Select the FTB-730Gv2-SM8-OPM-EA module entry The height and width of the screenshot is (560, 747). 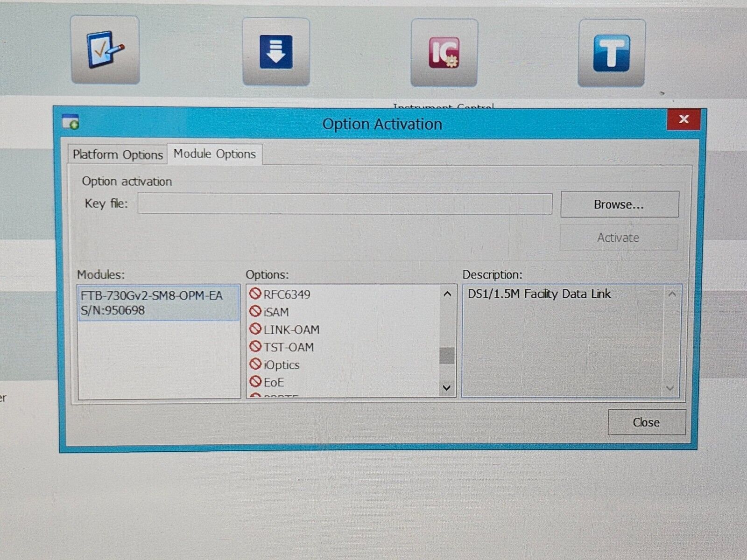(159, 303)
